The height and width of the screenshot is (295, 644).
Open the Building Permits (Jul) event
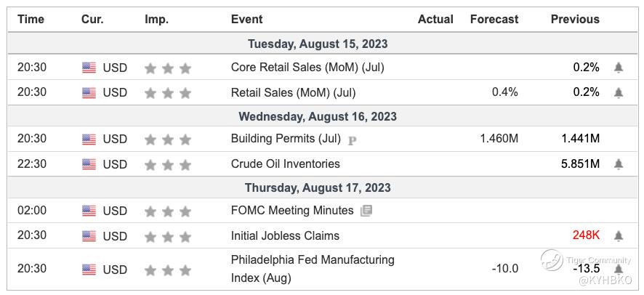(285, 139)
